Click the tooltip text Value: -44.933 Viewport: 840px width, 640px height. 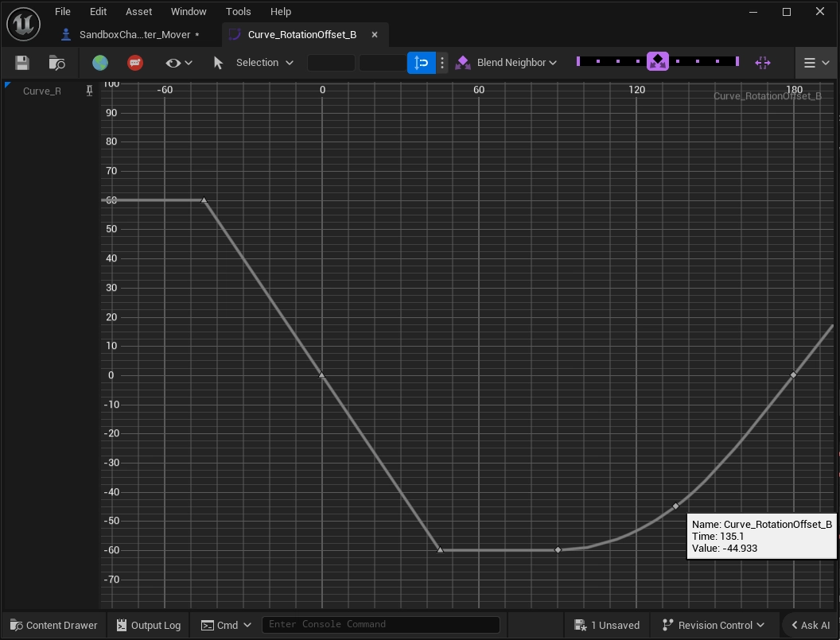(725, 548)
